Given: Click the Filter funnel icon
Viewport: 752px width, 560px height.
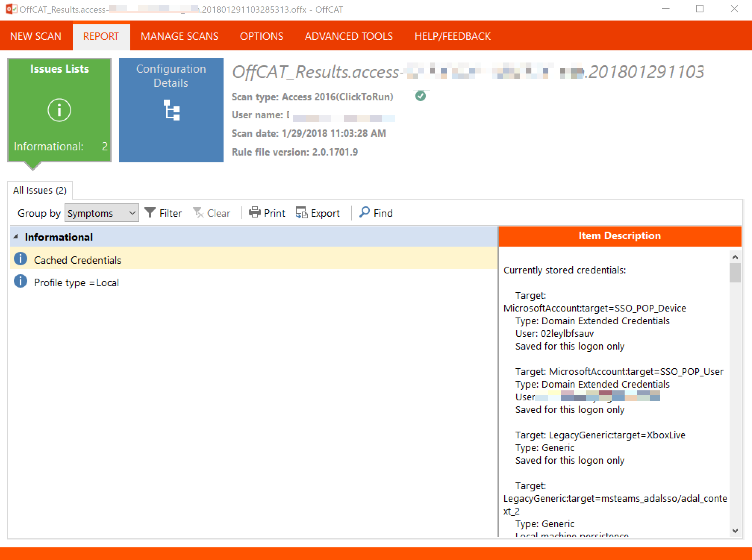Looking at the screenshot, I should tap(150, 212).
